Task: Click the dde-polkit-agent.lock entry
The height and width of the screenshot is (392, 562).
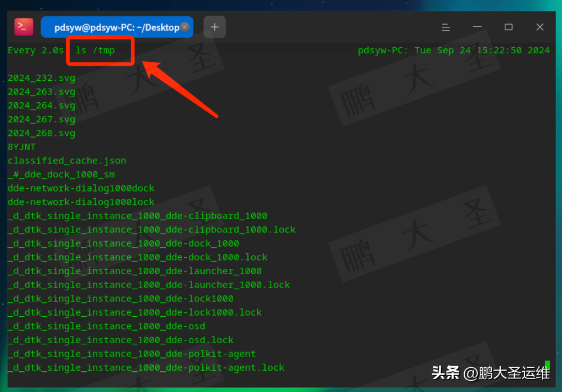Action: 146,368
